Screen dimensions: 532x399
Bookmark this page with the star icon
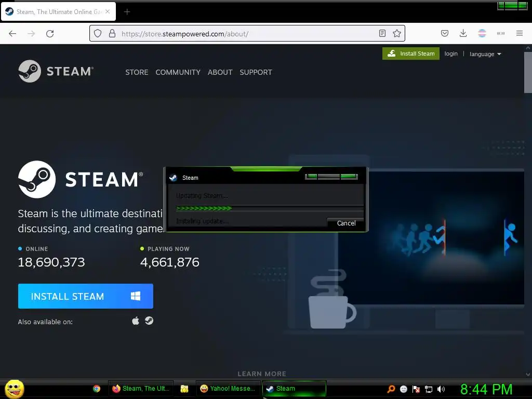pos(396,33)
